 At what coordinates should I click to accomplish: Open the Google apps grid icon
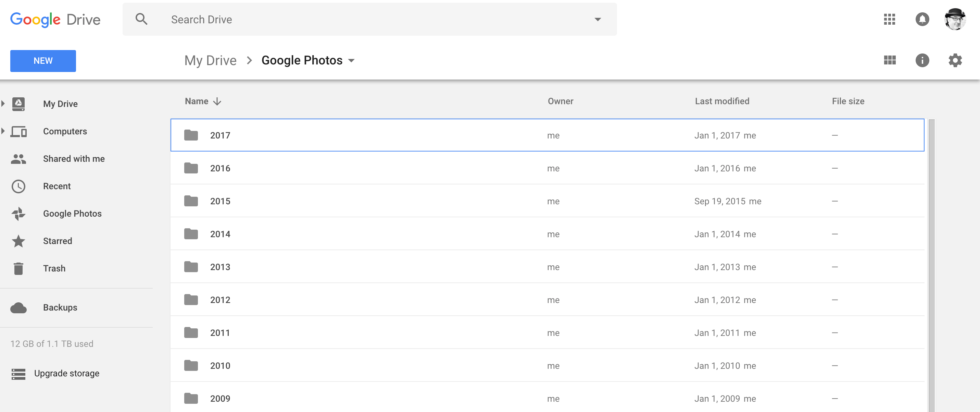[x=889, y=19]
